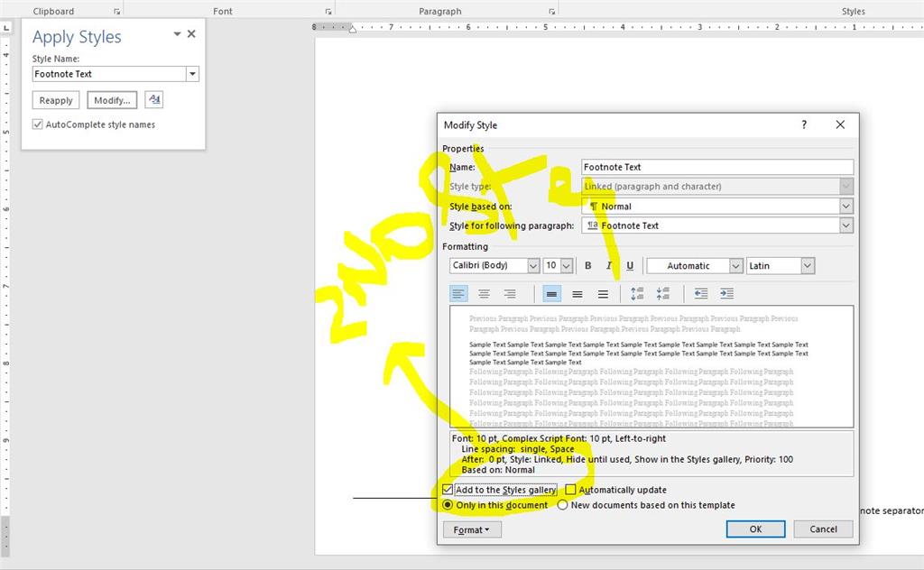Click Reapply button in Apply Styles
This screenshot has height=570, width=924.
tap(56, 100)
